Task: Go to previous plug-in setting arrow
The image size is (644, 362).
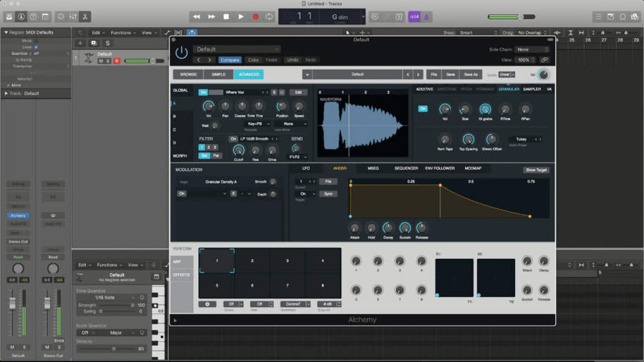Action: 199,60
